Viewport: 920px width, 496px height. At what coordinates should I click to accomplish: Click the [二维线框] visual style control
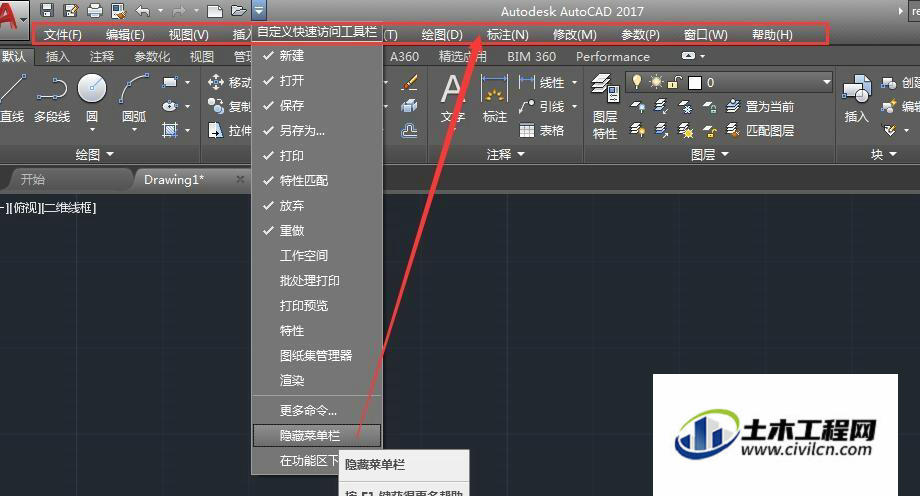(68, 208)
